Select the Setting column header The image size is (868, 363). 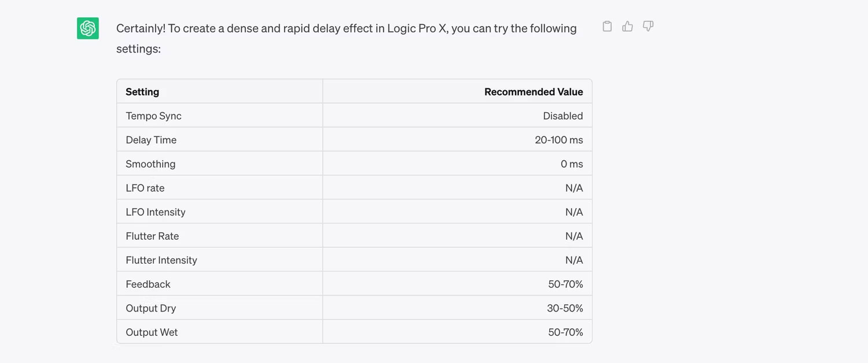click(x=142, y=92)
